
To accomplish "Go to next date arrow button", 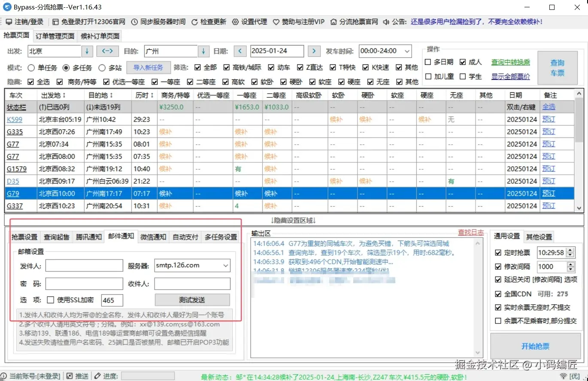I will pos(314,51).
